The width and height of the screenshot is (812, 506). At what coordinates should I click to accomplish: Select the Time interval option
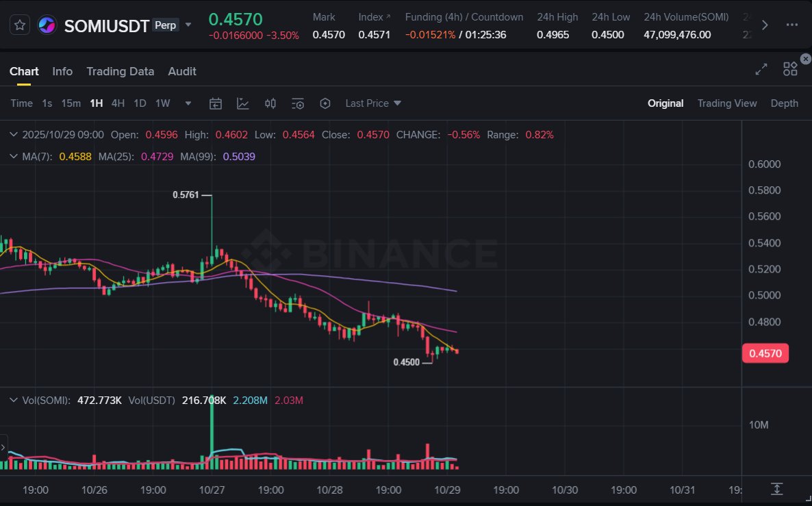click(x=22, y=103)
